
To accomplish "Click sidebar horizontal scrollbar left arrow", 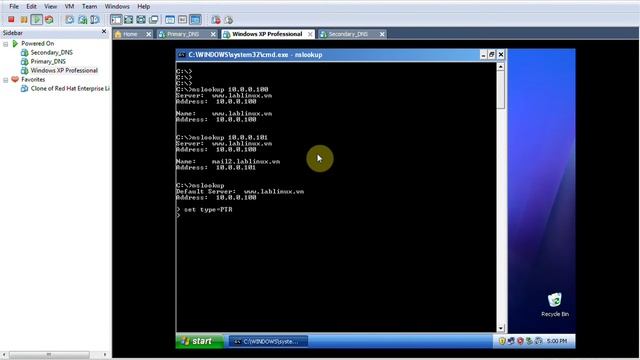I will point(4,355).
